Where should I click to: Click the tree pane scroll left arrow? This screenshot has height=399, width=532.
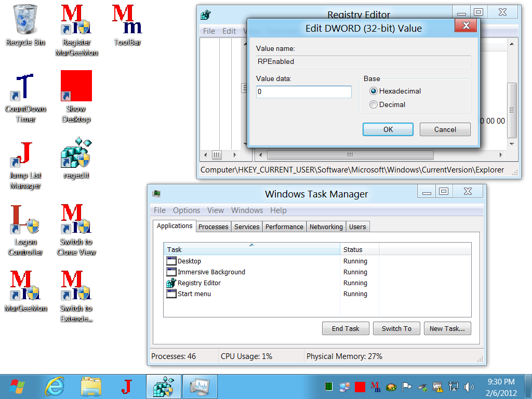[x=205, y=155]
